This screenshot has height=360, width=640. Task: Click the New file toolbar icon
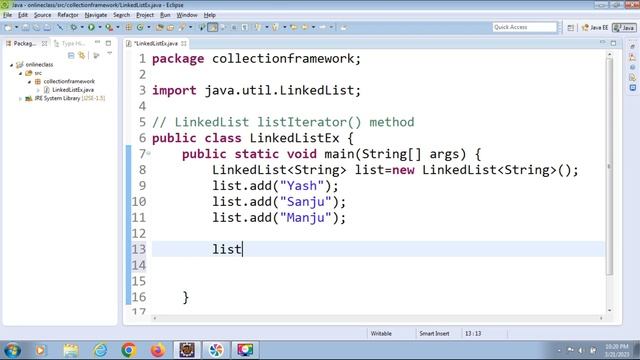coord(7,27)
